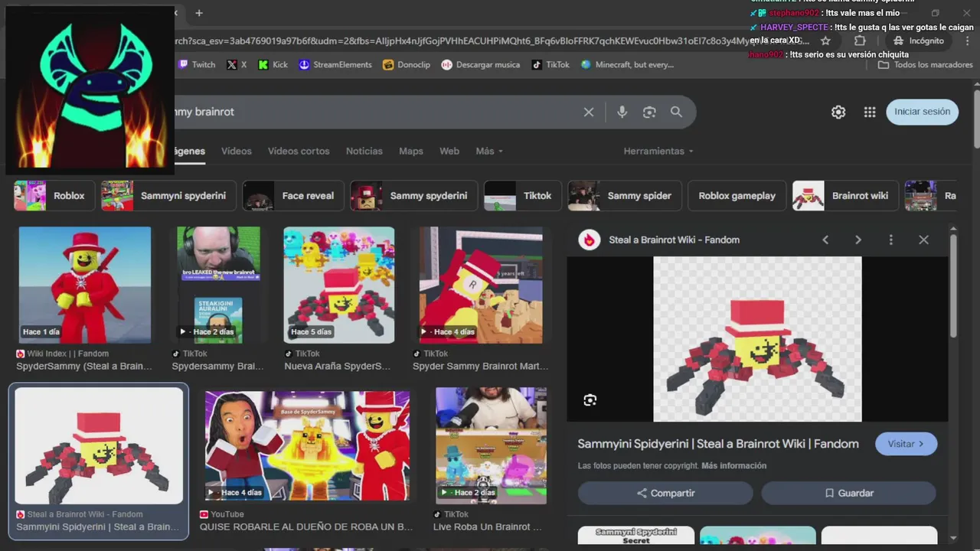Click large spider preview image in panel

click(x=757, y=339)
